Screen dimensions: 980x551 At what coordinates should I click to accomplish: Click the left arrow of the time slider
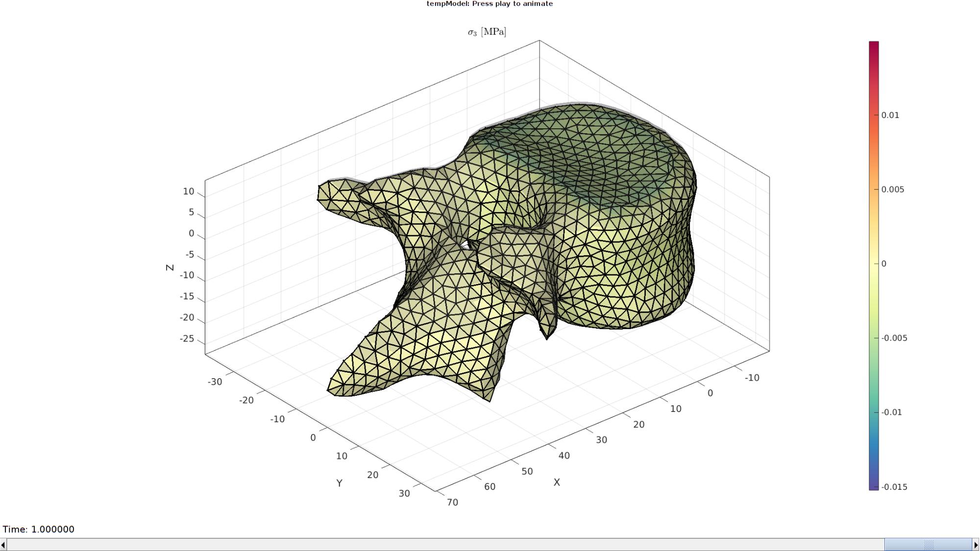tap(3, 545)
